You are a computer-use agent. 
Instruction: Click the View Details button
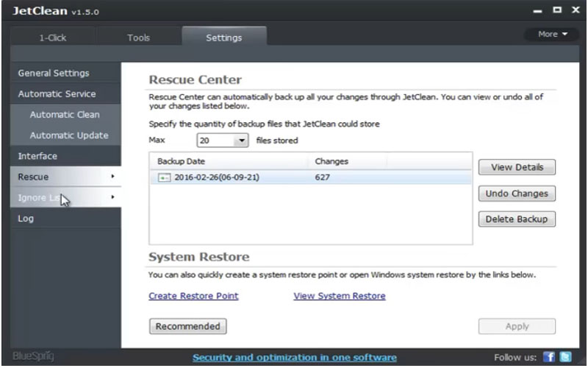[x=517, y=167]
